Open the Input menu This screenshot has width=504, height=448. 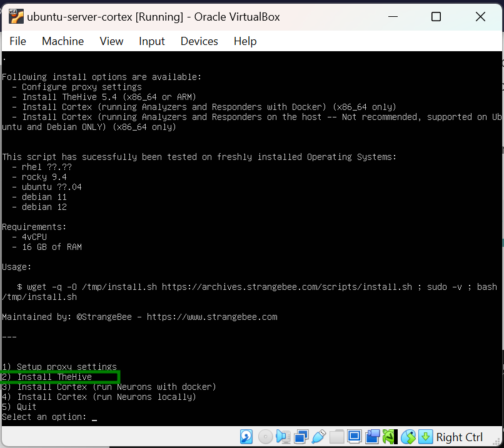(152, 41)
